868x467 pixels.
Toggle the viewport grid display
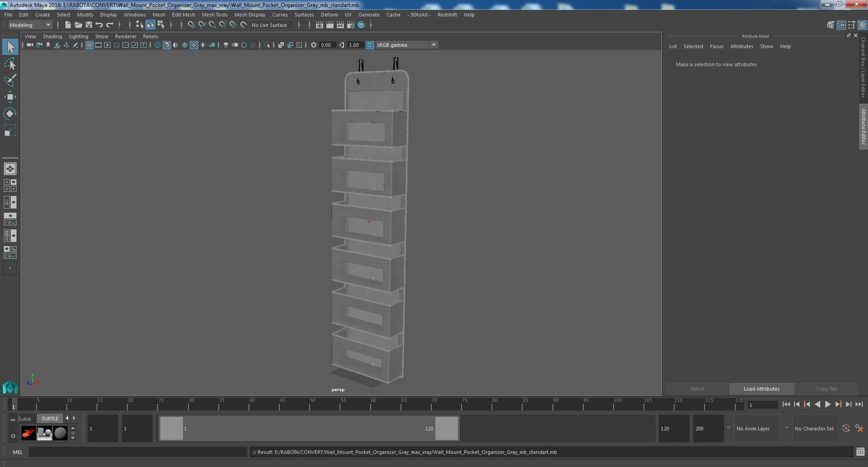pyautogui.click(x=89, y=45)
